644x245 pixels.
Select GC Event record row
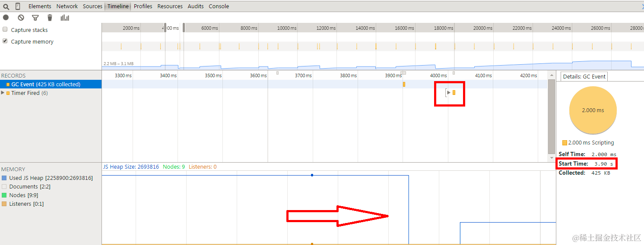[x=51, y=84]
